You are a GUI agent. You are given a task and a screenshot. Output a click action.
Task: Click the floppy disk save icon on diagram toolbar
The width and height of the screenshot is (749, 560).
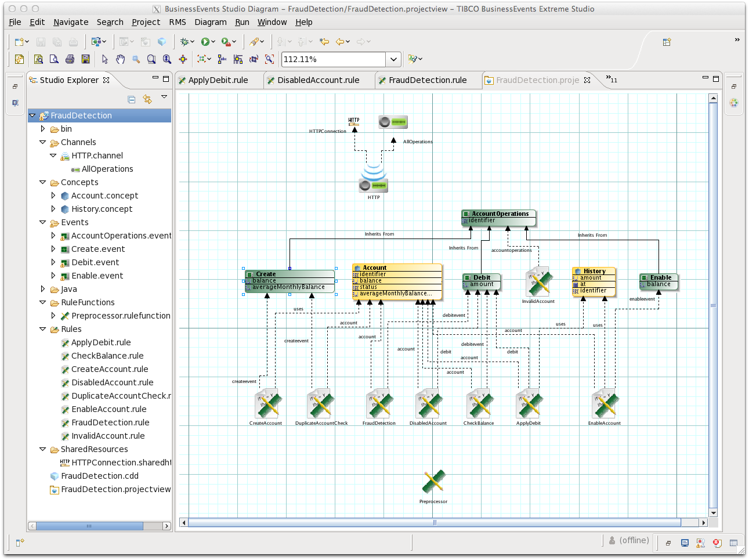(x=85, y=59)
